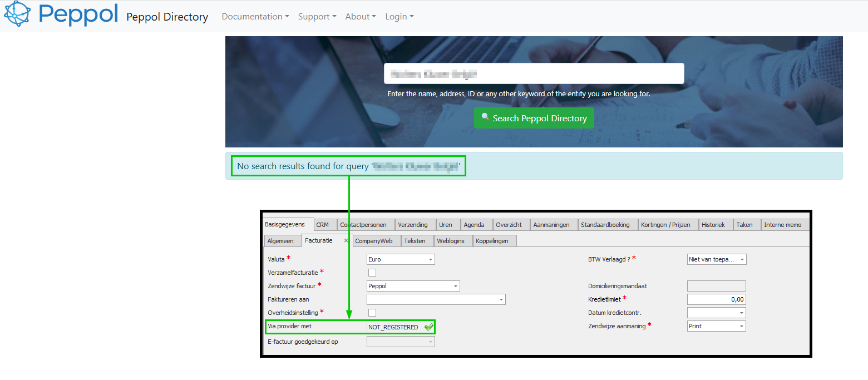Close the Facturatie tab with its x

(346, 240)
